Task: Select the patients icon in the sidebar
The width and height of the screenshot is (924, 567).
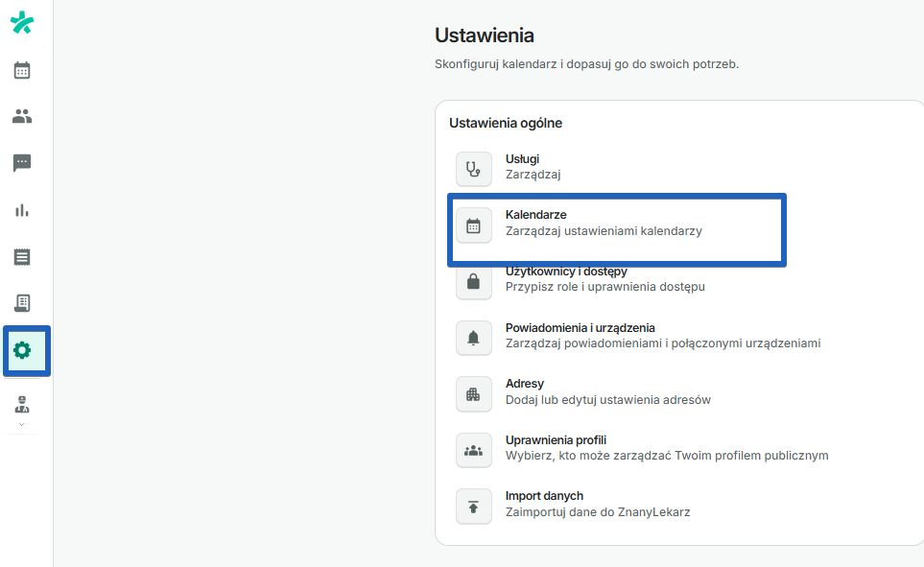Action: (21, 116)
